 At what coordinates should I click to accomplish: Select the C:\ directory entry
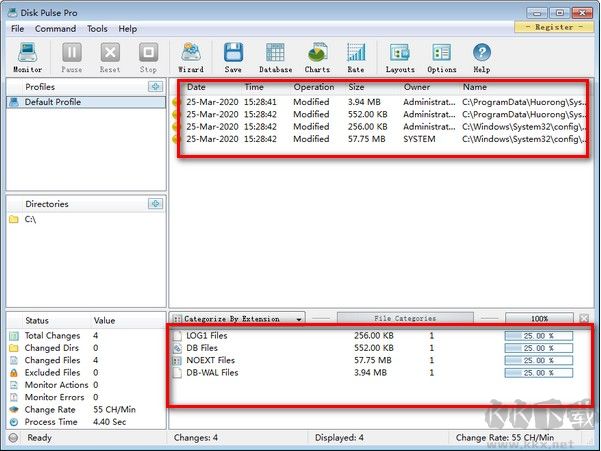33,219
